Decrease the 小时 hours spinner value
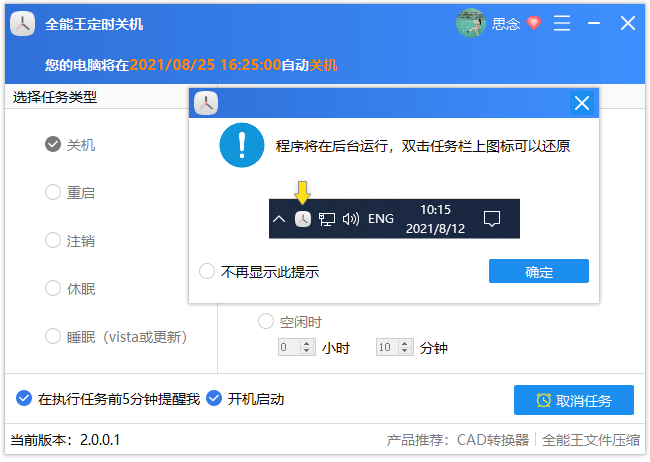 click(307, 351)
